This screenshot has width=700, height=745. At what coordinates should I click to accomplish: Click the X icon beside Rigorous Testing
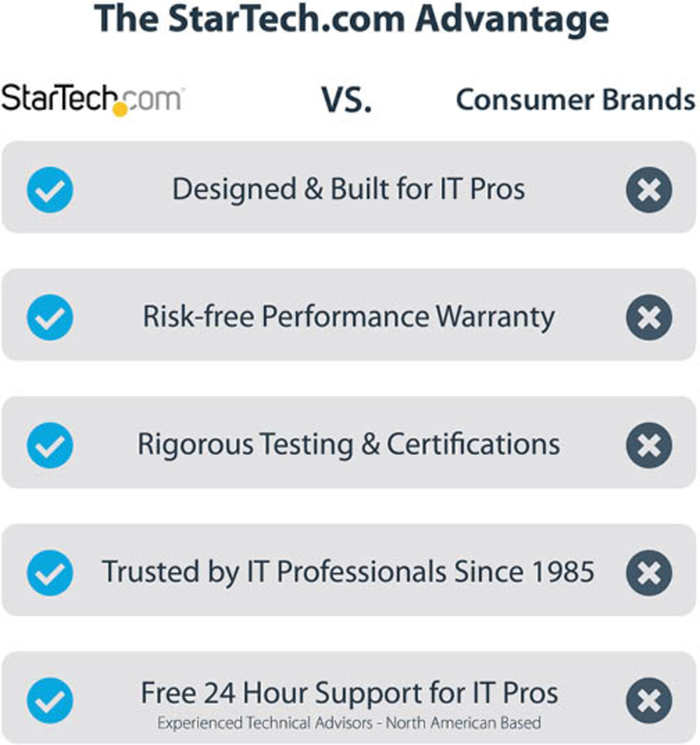click(x=649, y=445)
